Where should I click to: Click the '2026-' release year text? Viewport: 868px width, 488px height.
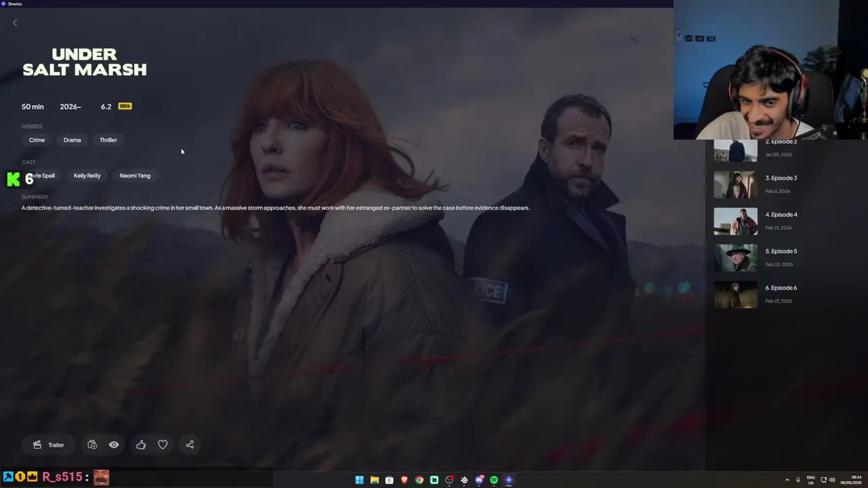tap(71, 106)
